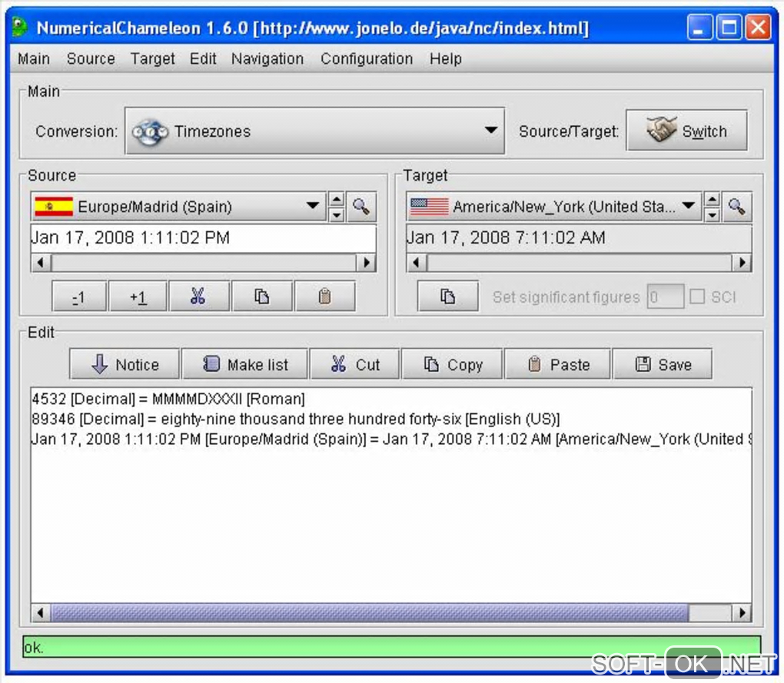Click the significant figures input field

click(665, 297)
